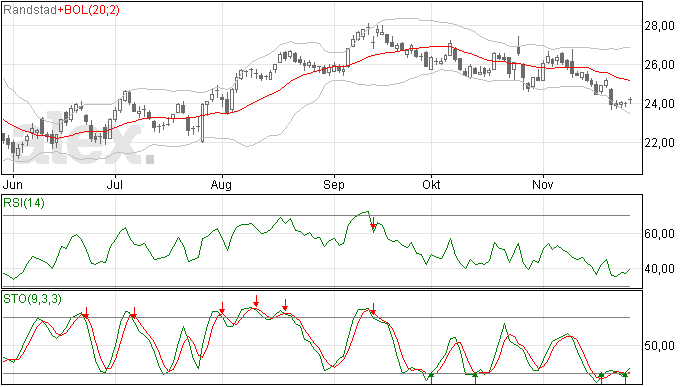
Task: Select the Sep month label
Action: (x=334, y=184)
